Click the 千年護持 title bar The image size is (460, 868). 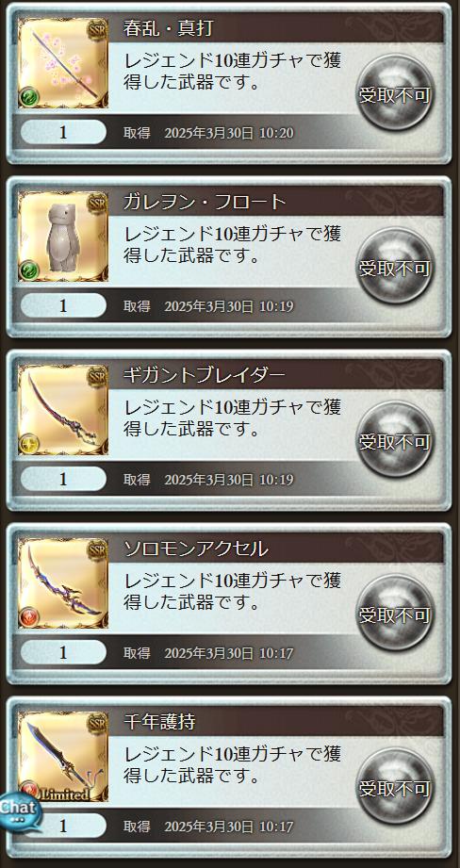coord(277,721)
